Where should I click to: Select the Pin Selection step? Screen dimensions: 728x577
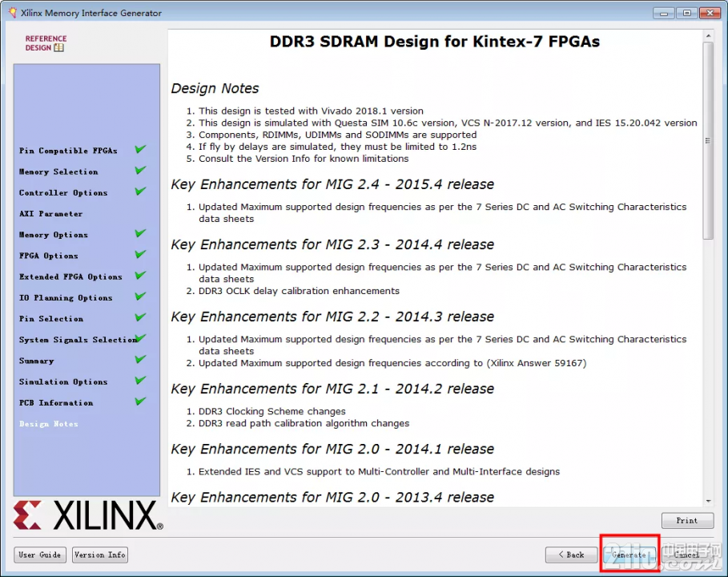pyautogui.click(x=51, y=318)
